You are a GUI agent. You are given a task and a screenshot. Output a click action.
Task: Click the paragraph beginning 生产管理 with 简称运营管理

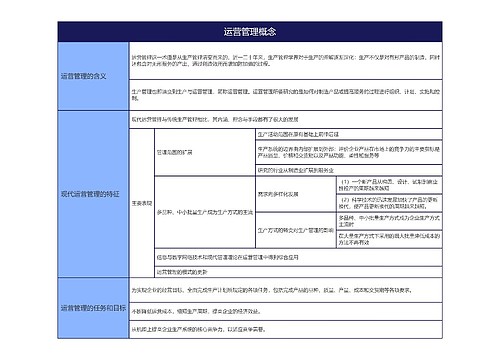pos(286,95)
